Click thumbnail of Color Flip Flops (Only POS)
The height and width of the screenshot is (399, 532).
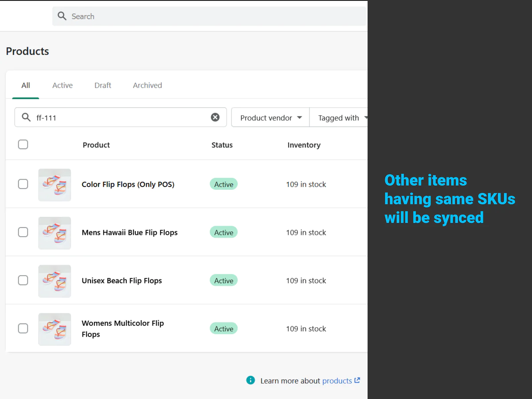[x=55, y=184]
